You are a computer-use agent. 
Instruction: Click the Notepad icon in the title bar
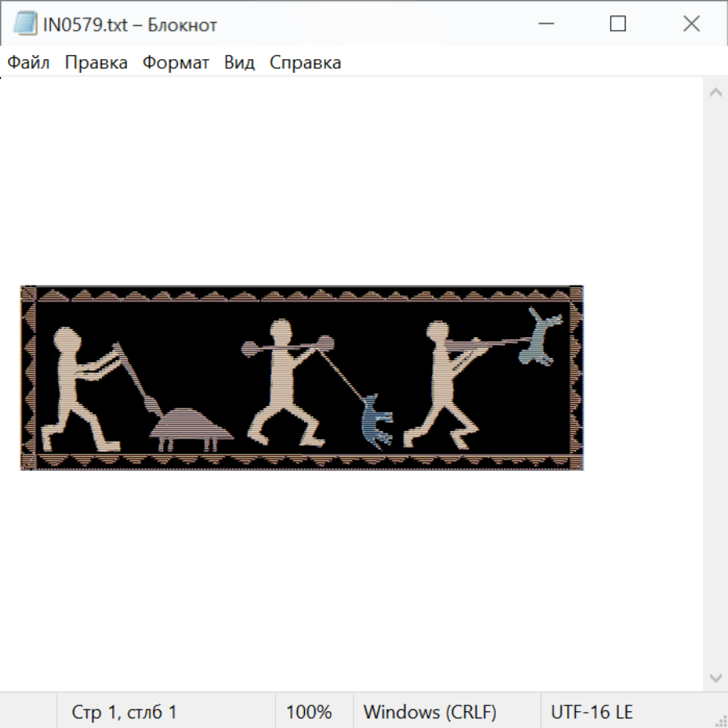point(24,24)
